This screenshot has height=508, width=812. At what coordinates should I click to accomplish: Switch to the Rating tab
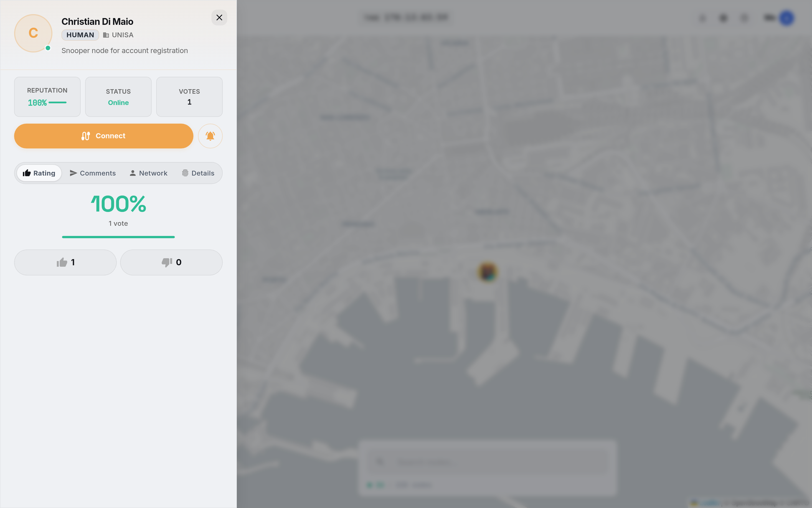[x=39, y=173]
